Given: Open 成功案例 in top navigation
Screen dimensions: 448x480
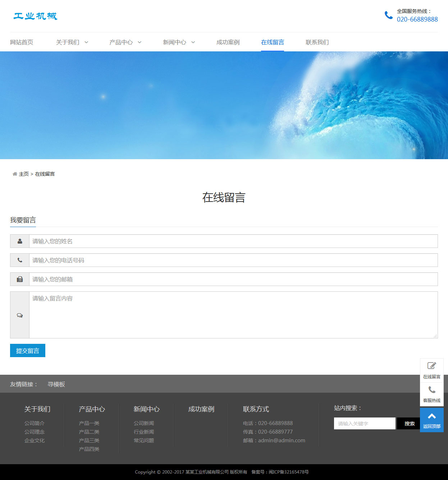Looking at the screenshot, I should [x=228, y=42].
